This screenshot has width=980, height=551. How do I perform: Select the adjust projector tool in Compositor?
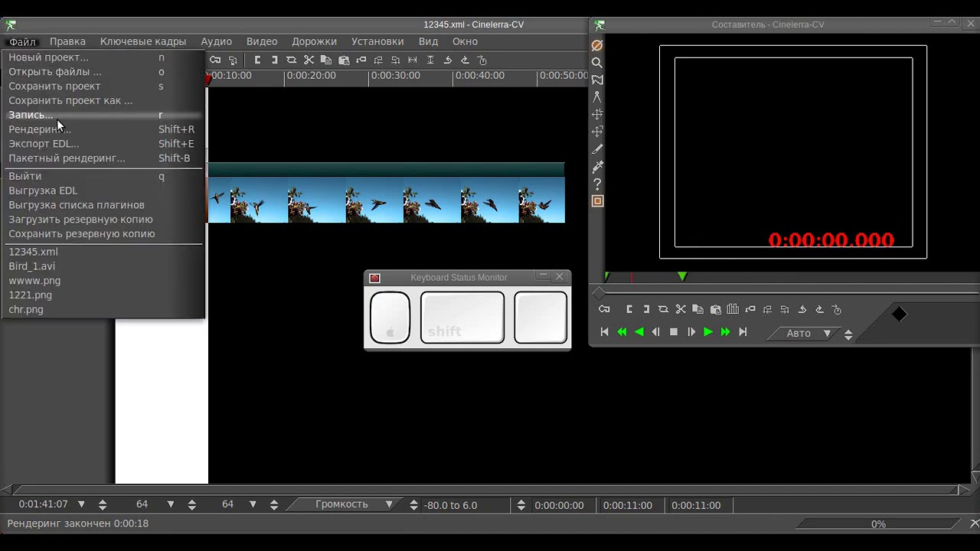click(597, 132)
